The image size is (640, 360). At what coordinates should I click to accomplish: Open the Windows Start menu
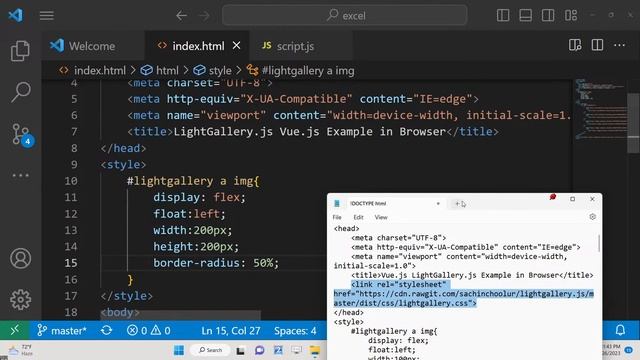click(x=179, y=350)
